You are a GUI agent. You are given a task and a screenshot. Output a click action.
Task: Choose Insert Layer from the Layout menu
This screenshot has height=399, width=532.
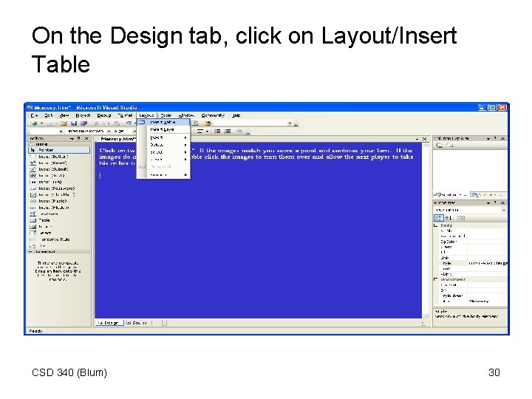(x=163, y=129)
